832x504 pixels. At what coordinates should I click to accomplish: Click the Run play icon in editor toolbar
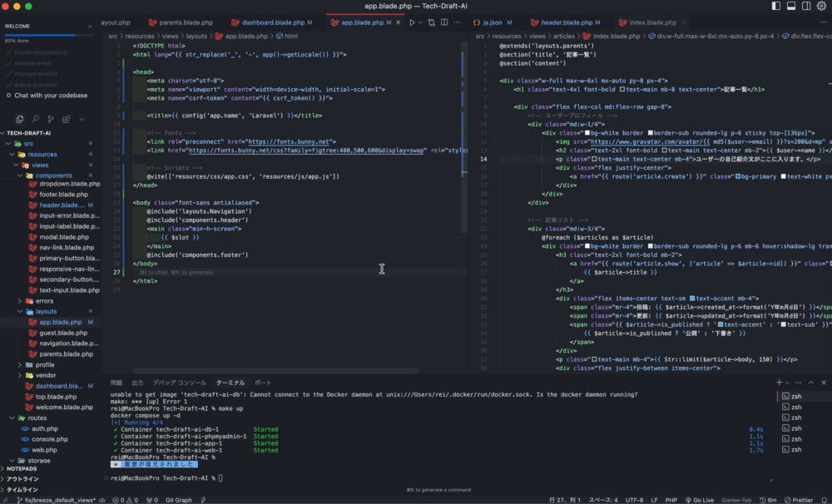412,22
